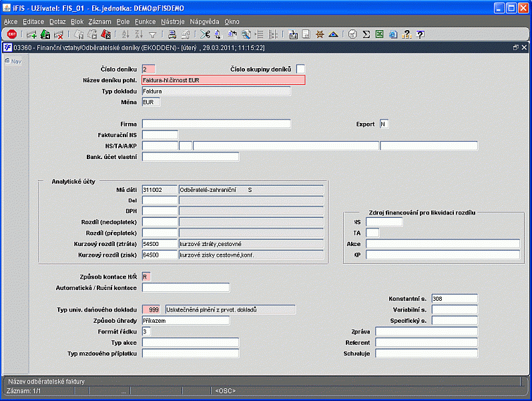532x401 pixels.
Task: Click the red EXIT stop-sign icon
Action: tap(12, 34)
